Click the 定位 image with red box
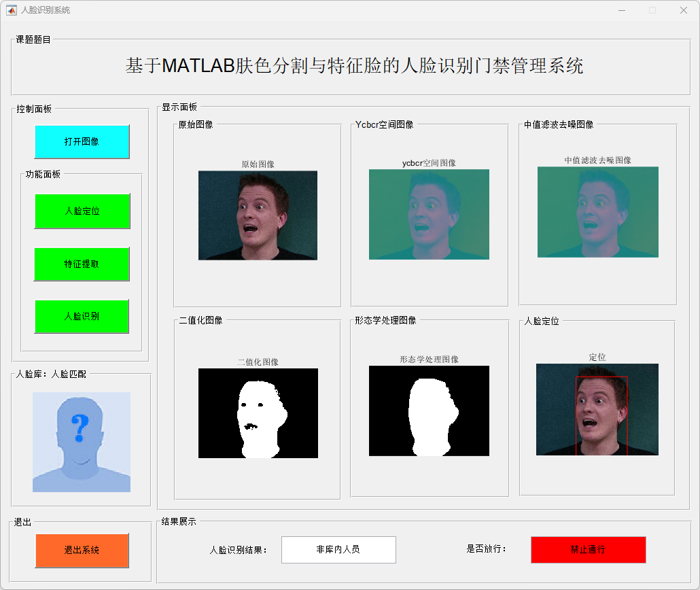 click(x=597, y=410)
